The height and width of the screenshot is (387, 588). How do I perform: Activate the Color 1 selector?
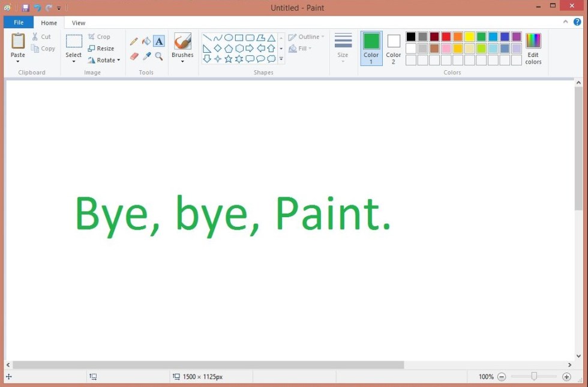click(371, 48)
